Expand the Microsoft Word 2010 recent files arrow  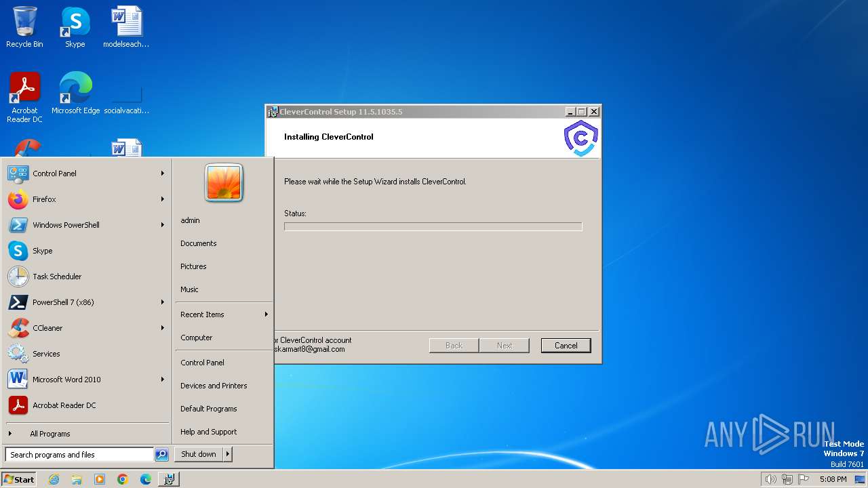point(163,380)
